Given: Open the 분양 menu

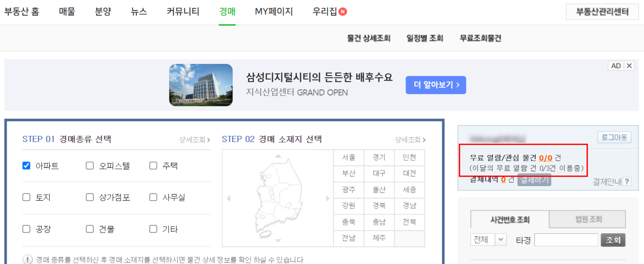Looking at the screenshot, I should point(103,11).
